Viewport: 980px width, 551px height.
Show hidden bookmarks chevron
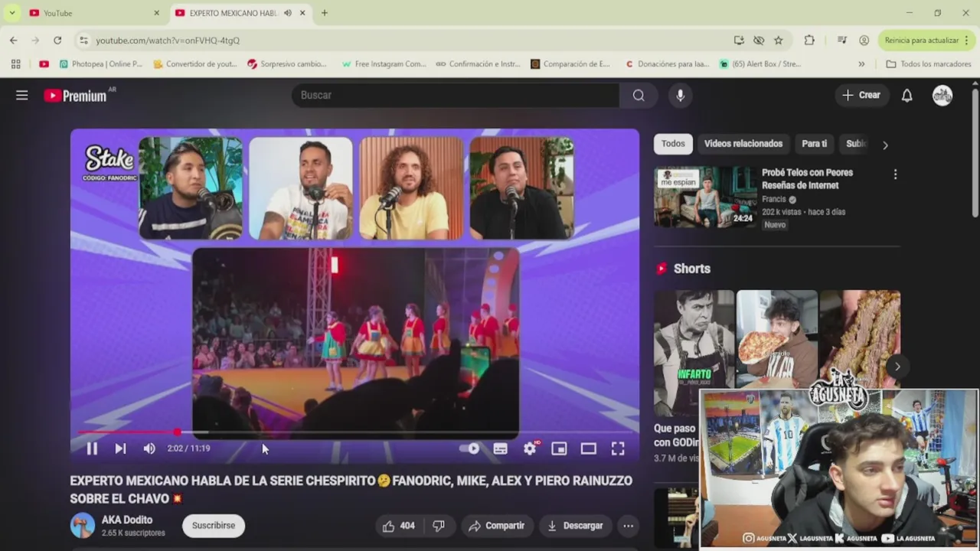click(861, 64)
